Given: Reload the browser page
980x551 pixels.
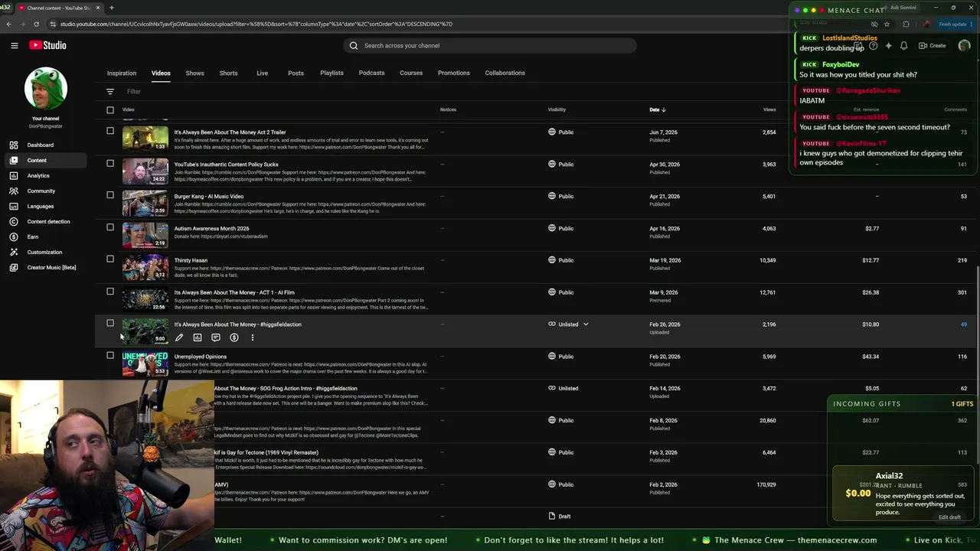Looking at the screenshot, I should point(36,24).
